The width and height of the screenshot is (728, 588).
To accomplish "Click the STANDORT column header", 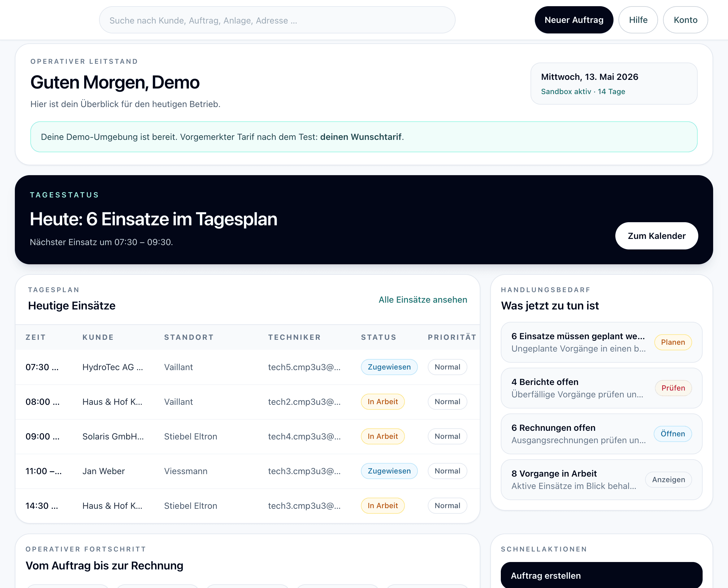I will [x=189, y=337].
